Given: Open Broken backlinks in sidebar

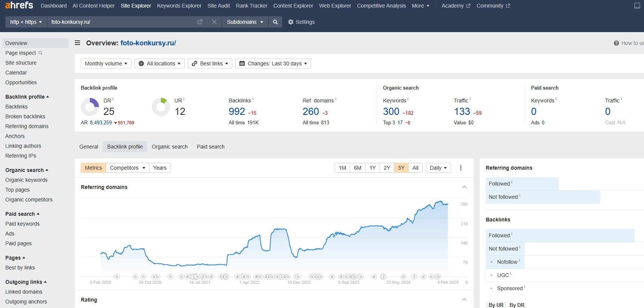Looking at the screenshot, I should [25, 116].
